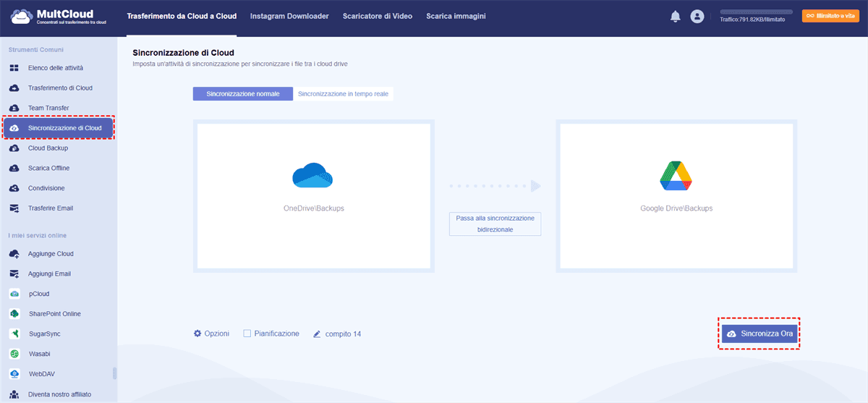Viewport: 868px width, 403px height.
Task: Click the Sincronizza Ora button
Action: (x=759, y=334)
